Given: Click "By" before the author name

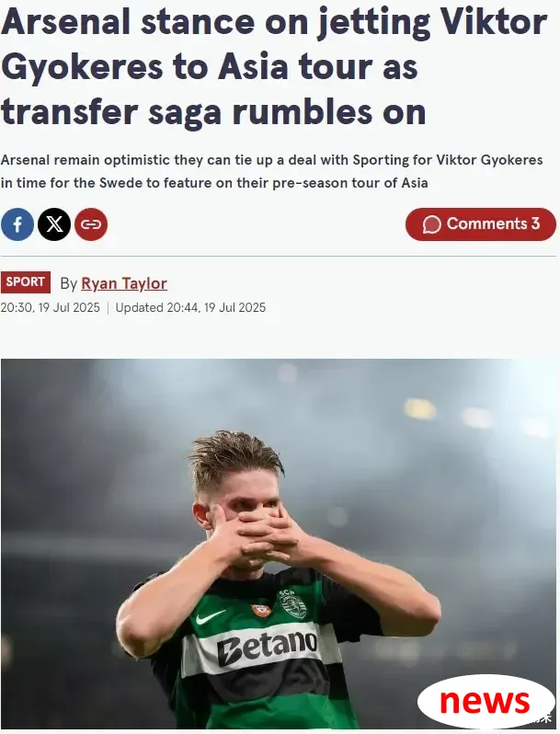Looking at the screenshot, I should pos(69,283).
